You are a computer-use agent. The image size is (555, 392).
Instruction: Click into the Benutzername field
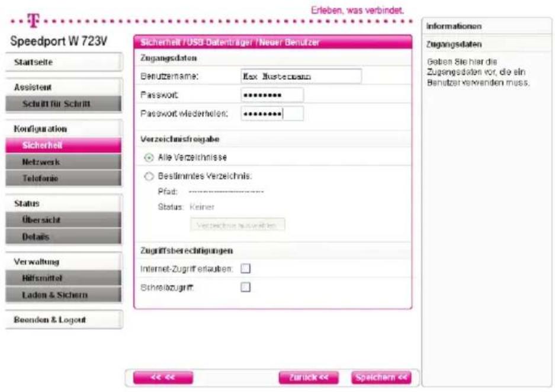[x=301, y=76]
